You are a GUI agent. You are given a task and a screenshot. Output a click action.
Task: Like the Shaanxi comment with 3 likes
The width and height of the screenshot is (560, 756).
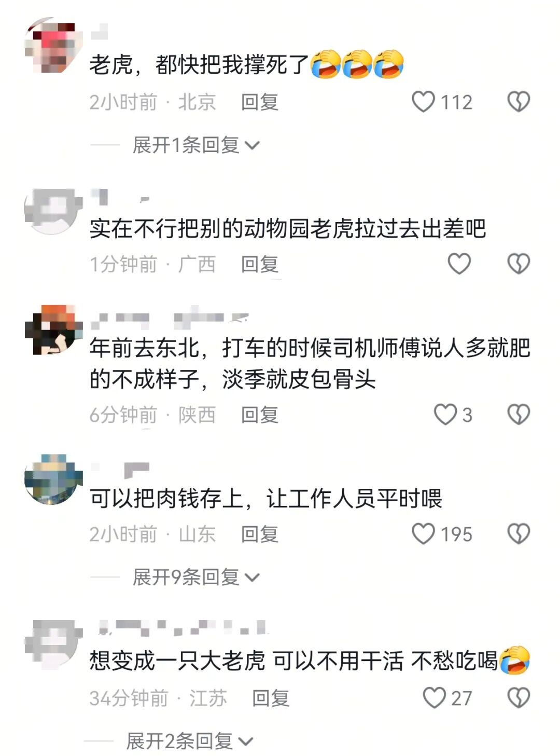(445, 415)
